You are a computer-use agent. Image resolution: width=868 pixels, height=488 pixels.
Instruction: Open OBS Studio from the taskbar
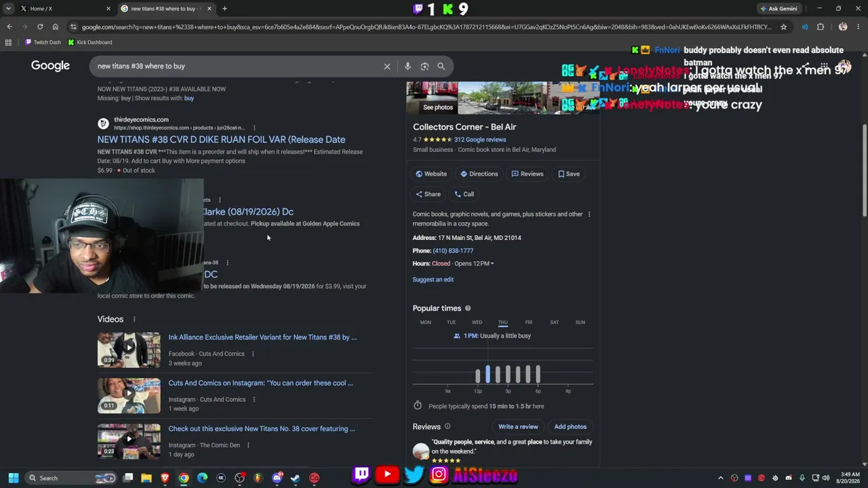239,478
